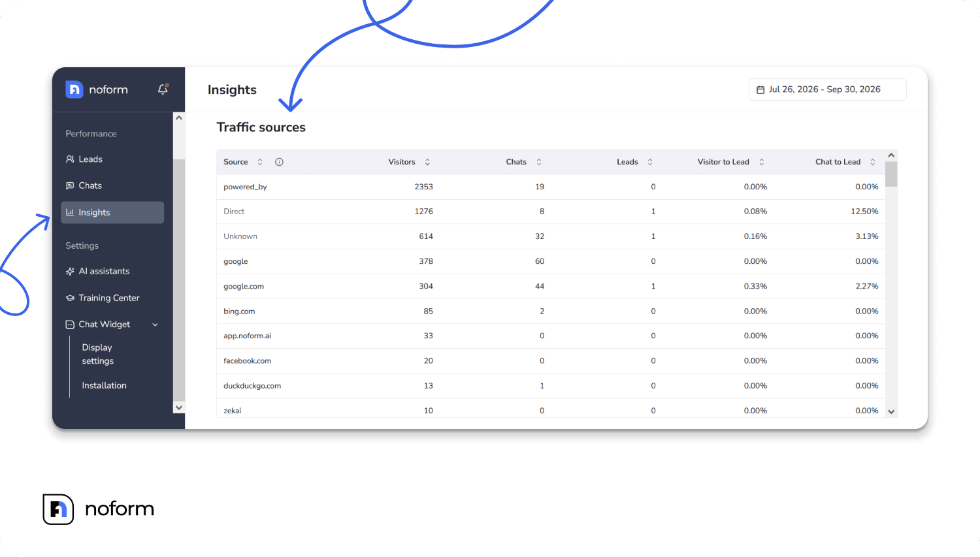Open Display settings under Chat Widget

click(98, 355)
